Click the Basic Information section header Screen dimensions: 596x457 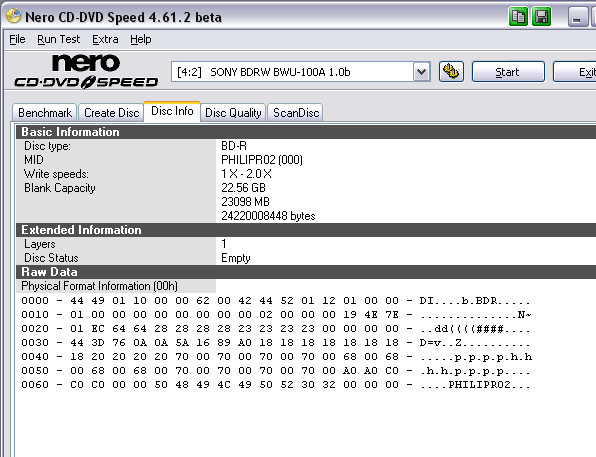pos(306,132)
